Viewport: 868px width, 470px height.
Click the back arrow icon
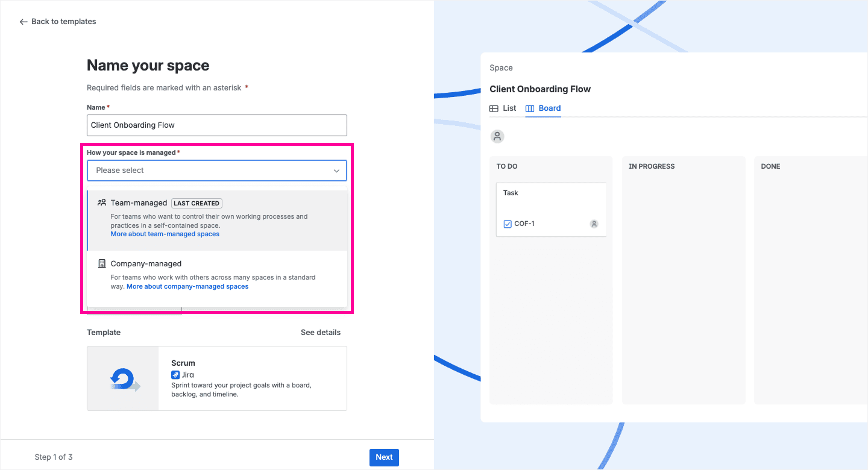24,22
